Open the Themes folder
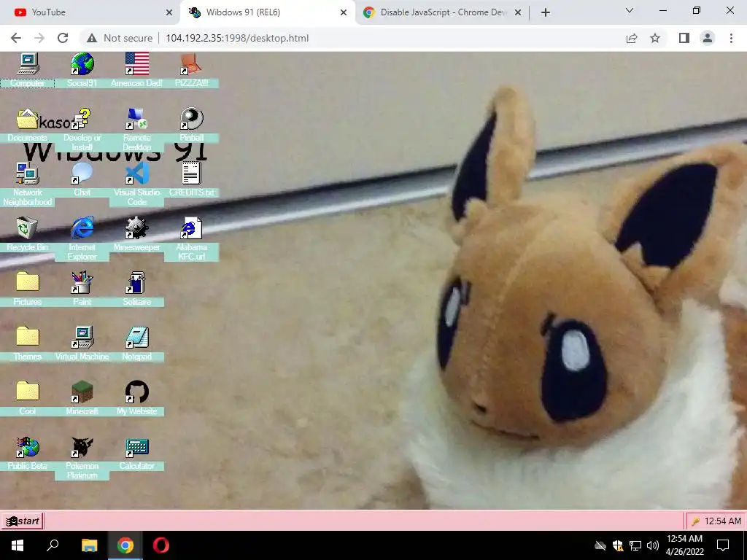 pos(28,338)
